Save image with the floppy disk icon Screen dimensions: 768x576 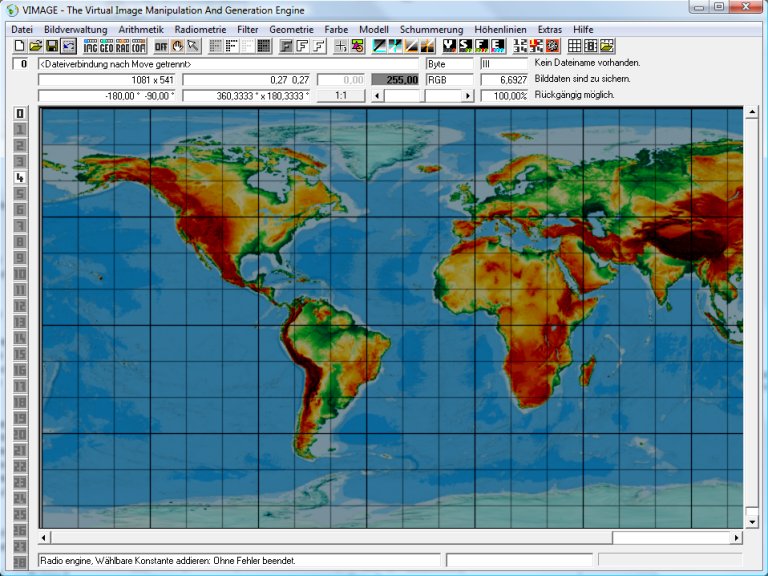(52, 46)
